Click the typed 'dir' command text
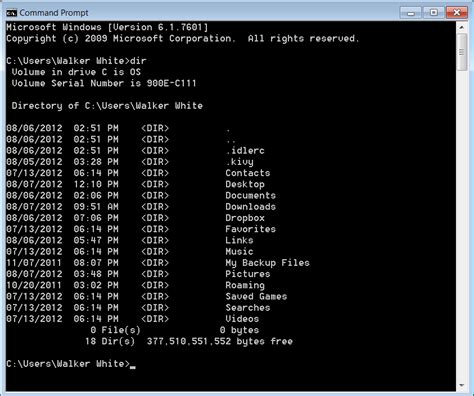 [x=138, y=61]
